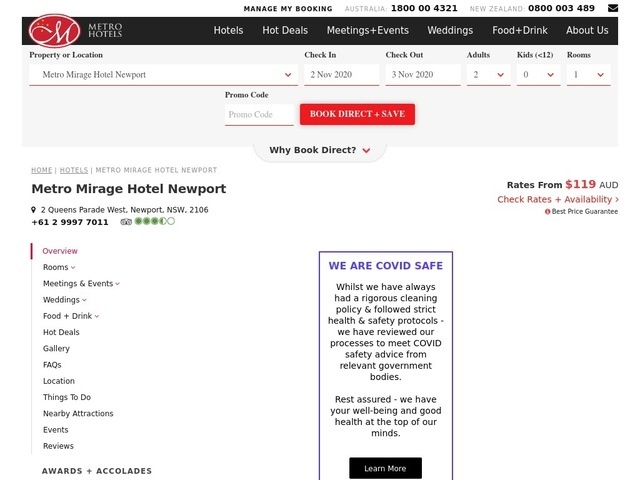Viewport: 640px width, 480px height.
Task: Open Weddings in top navigation
Action: [450, 30]
